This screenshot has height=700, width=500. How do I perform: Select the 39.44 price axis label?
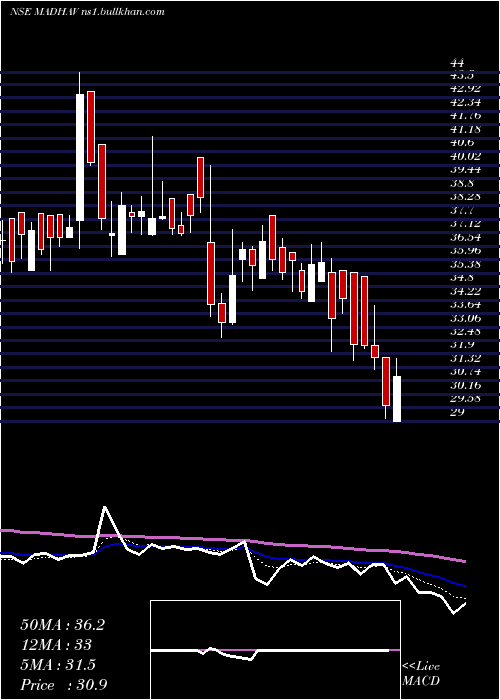(x=465, y=170)
